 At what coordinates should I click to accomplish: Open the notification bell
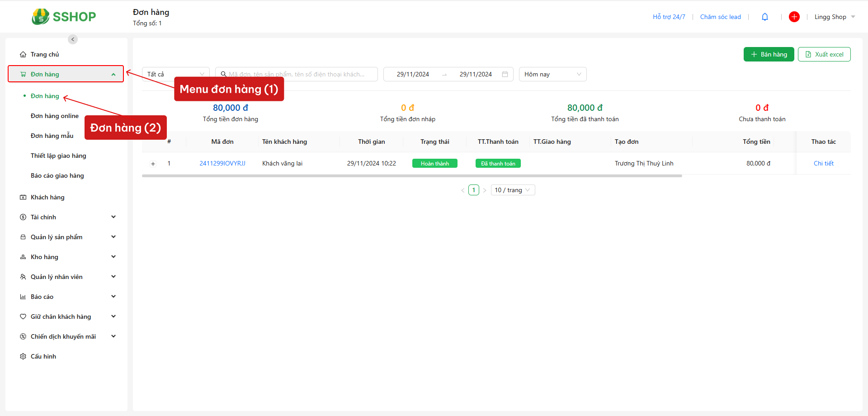(x=765, y=17)
